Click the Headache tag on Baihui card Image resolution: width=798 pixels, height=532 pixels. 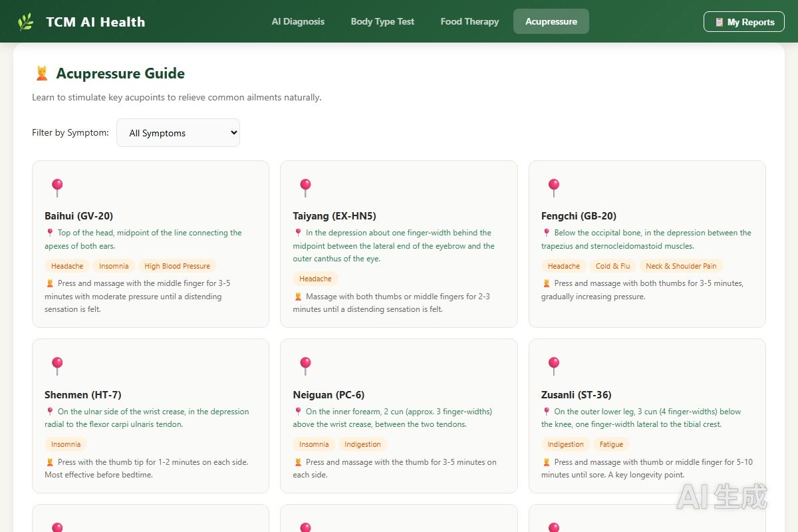pos(67,266)
